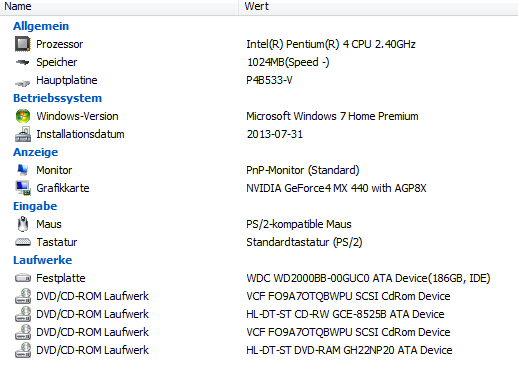Sort by the Wert column header
This screenshot has height=370, width=518.
(x=378, y=6)
